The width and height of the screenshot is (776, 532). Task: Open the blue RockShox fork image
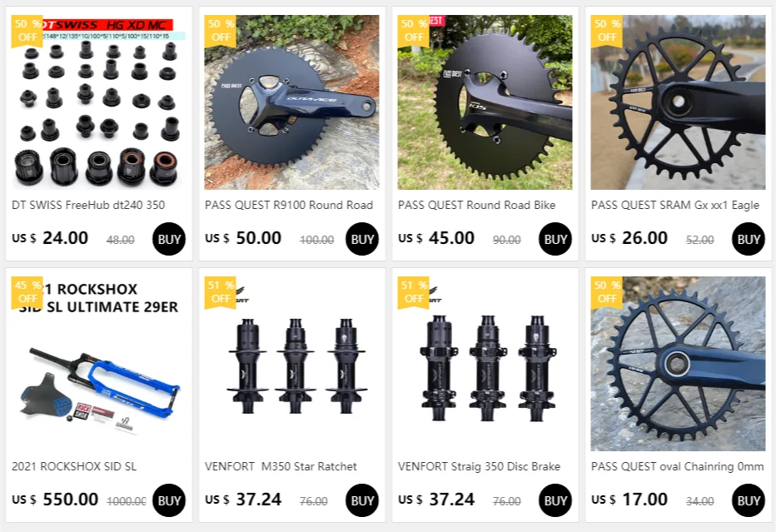tap(98, 364)
